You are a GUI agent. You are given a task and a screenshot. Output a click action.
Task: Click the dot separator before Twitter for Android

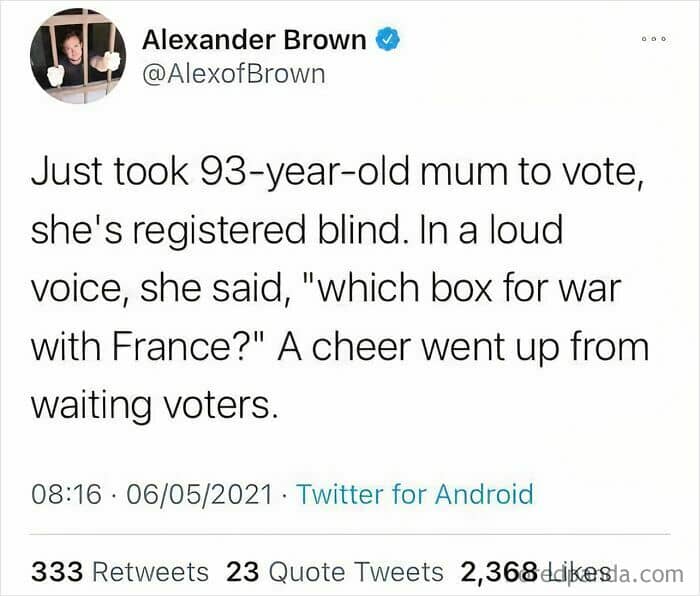(x=284, y=496)
